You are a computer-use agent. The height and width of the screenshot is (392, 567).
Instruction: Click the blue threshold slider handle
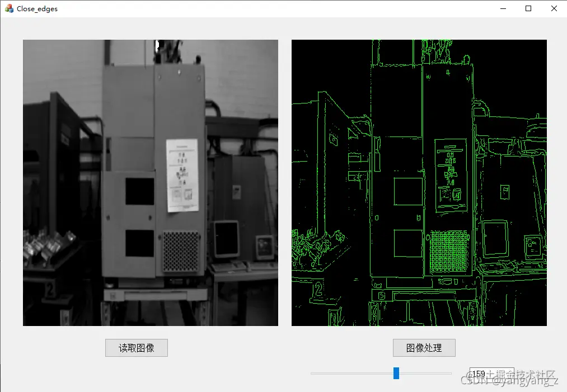coord(397,373)
